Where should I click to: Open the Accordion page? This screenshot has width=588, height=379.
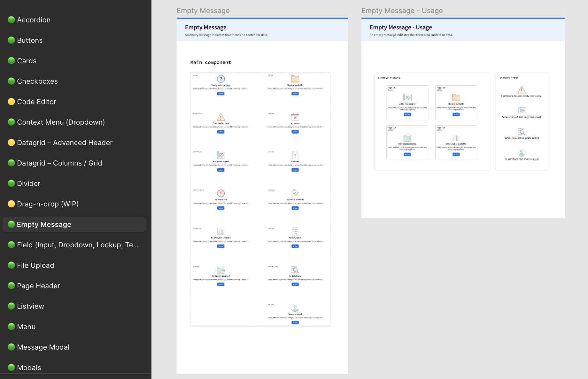click(x=74, y=20)
